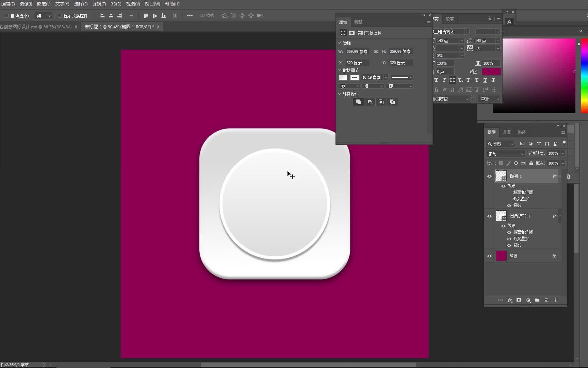Click lock position move icon in Layers

516,163
